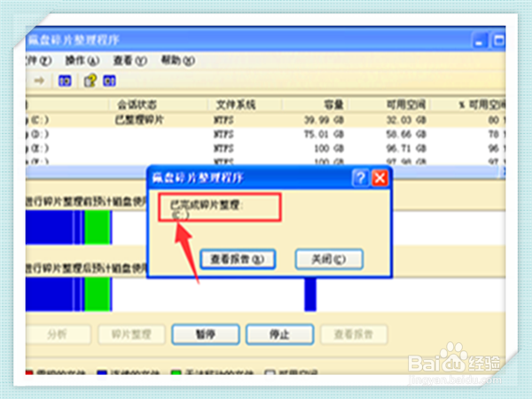Click the 39.99 GB capacity cell
532x399 pixels.
(324, 120)
